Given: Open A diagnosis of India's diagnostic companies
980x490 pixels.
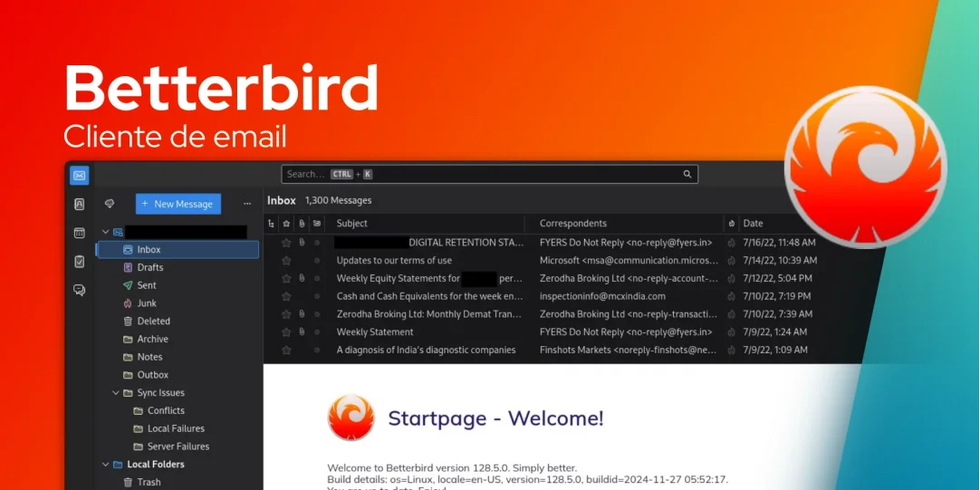Looking at the screenshot, I should click(x=427, y=350).
